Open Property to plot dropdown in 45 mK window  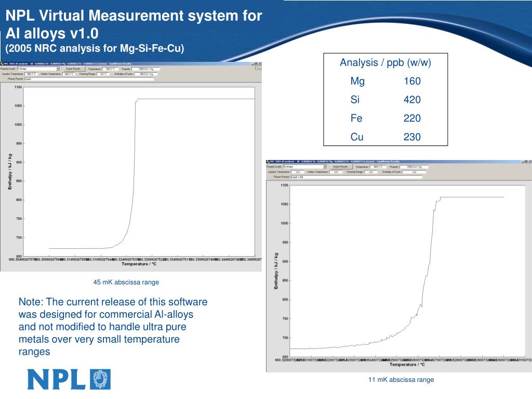click(38, 69)
